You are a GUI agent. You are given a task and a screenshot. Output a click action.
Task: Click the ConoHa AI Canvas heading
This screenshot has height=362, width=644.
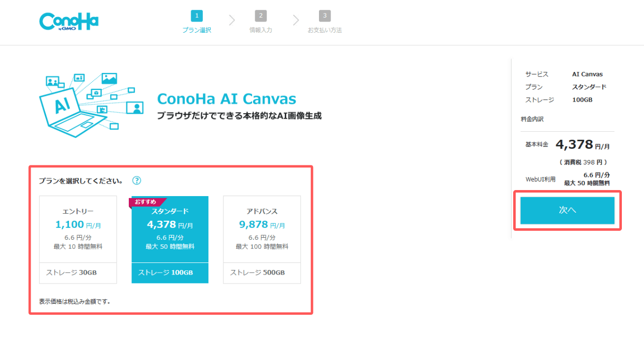(226, 99)
